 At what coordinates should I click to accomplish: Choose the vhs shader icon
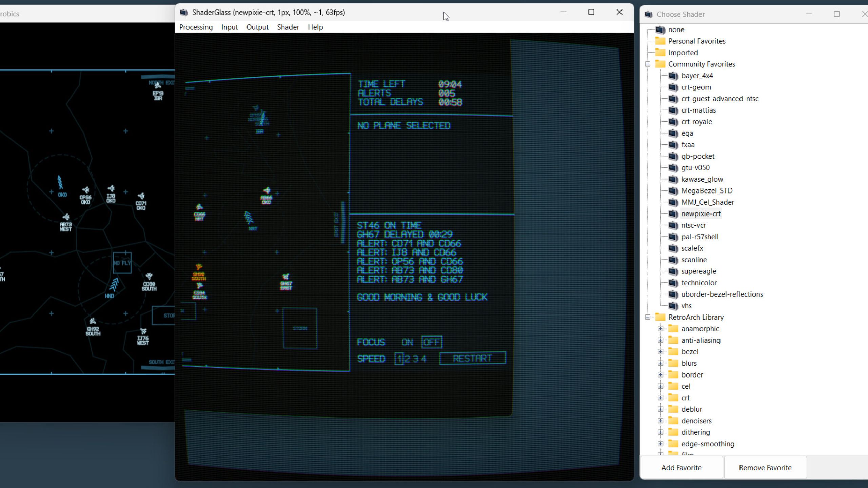pos(673,306)
